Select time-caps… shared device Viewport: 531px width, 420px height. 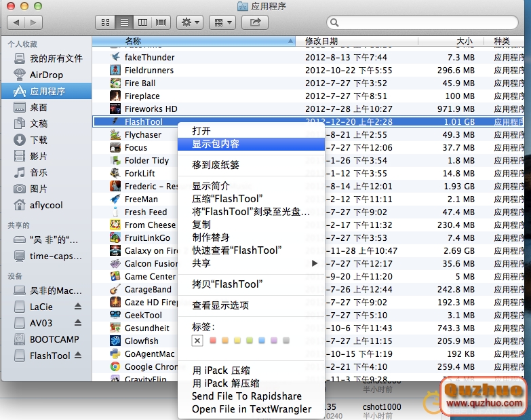(x=46, y=256)
